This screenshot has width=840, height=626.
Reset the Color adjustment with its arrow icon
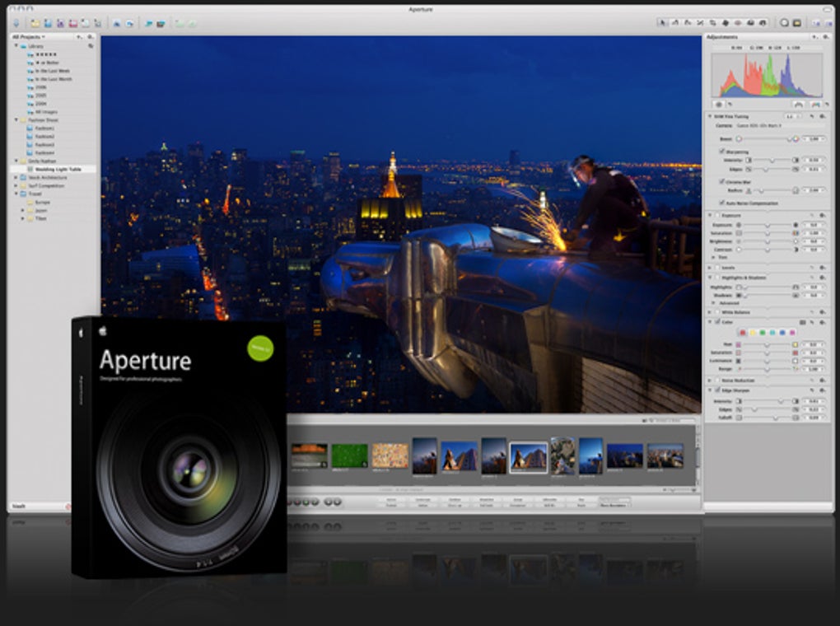812,322
